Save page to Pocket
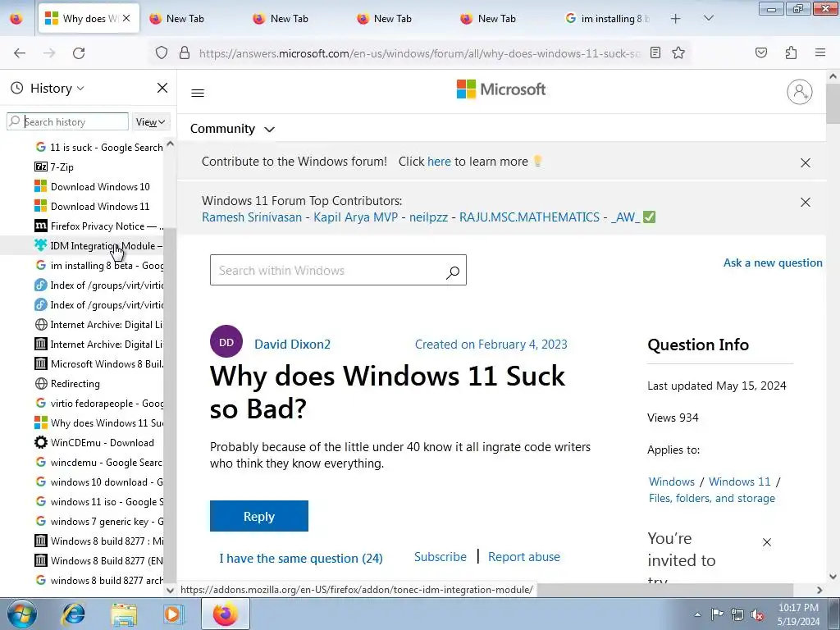This screenshot has height=630, width=840. (x=761, y=52)
